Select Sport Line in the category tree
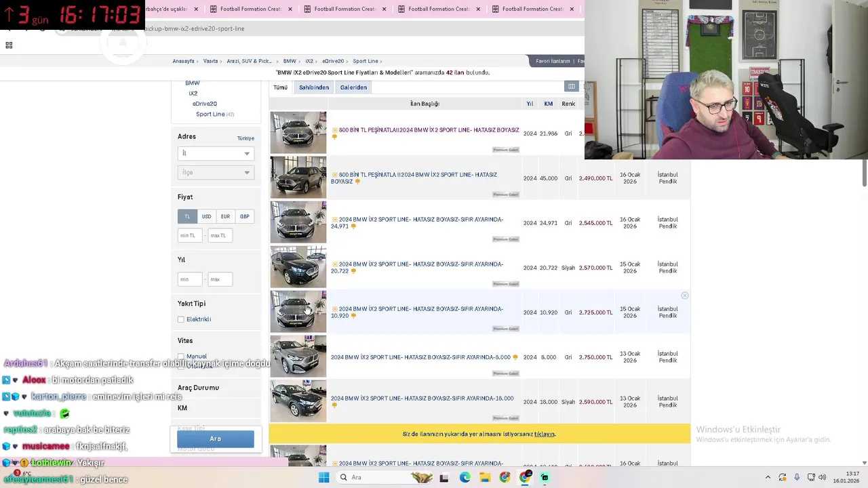 [x=210, y=114]
